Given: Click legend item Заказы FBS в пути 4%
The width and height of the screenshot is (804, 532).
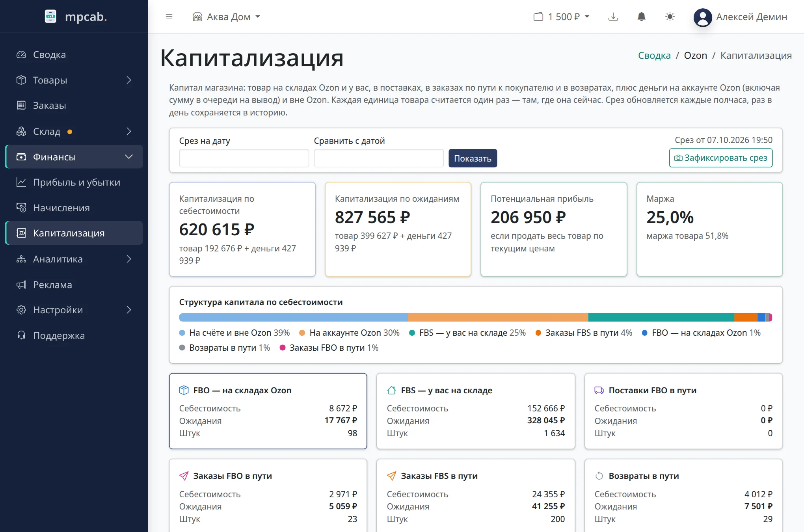Looking at the screenshot, I should pos(584,333).
